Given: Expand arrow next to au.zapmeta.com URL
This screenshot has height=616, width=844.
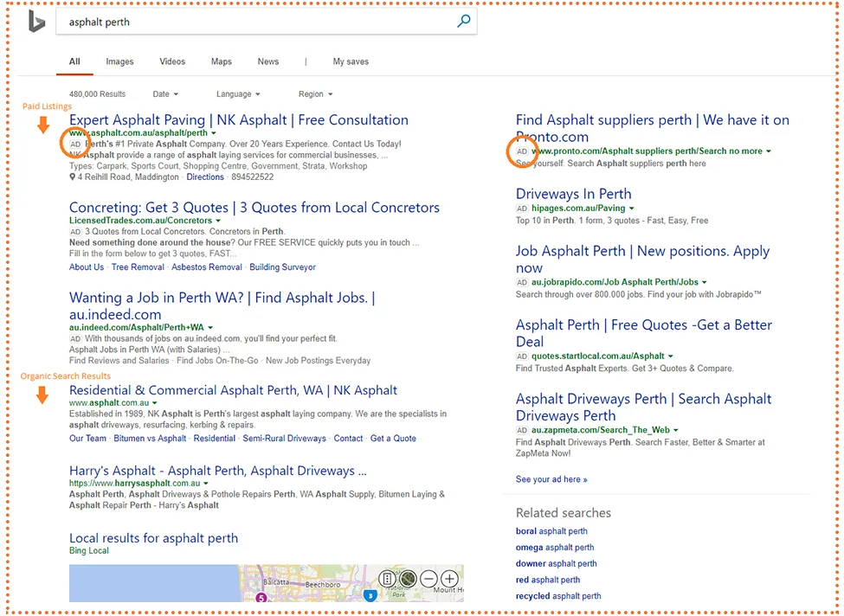Looking at the screenshot, I should (x=675, y=430).
